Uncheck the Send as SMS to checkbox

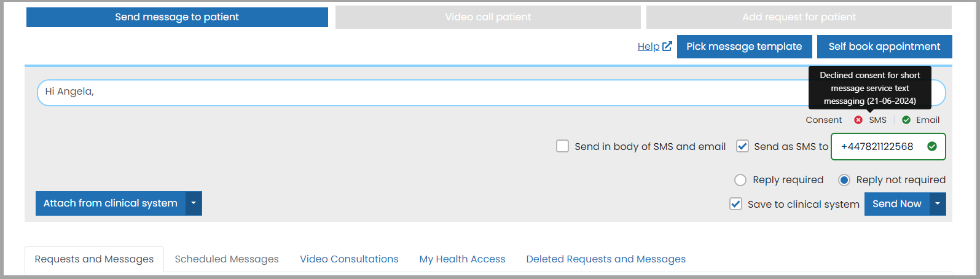(x=742, y=146)
